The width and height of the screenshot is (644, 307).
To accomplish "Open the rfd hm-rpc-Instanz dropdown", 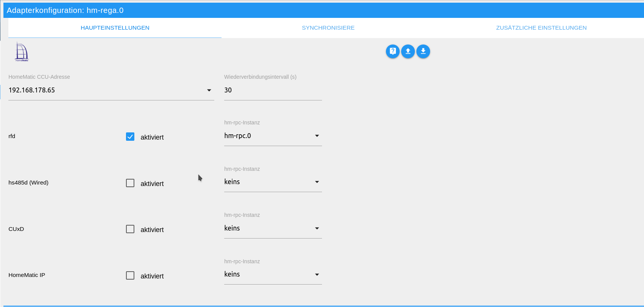I will coord(273,136).
